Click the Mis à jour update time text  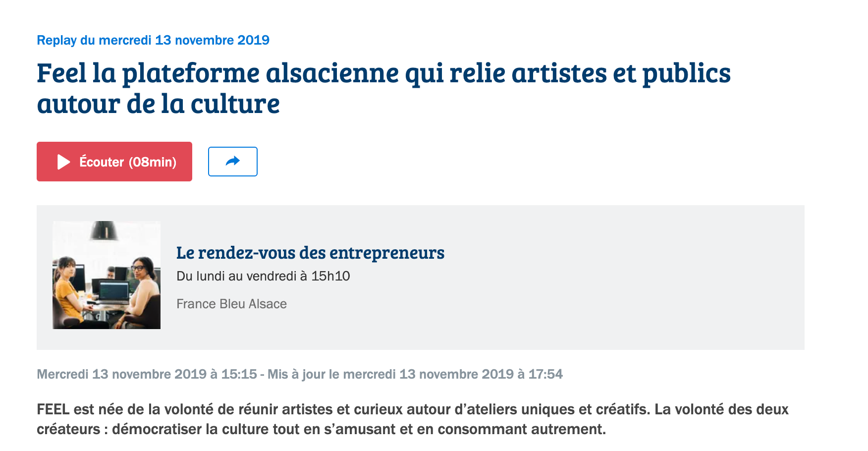[x=415, y=374]
